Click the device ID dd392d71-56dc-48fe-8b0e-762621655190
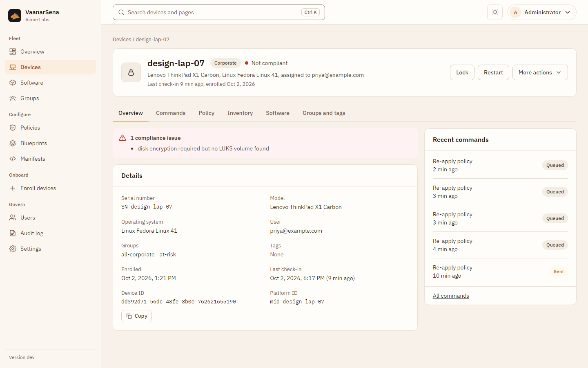The height and width of the screenshot is (368, 588). click(x=178, y=302)
